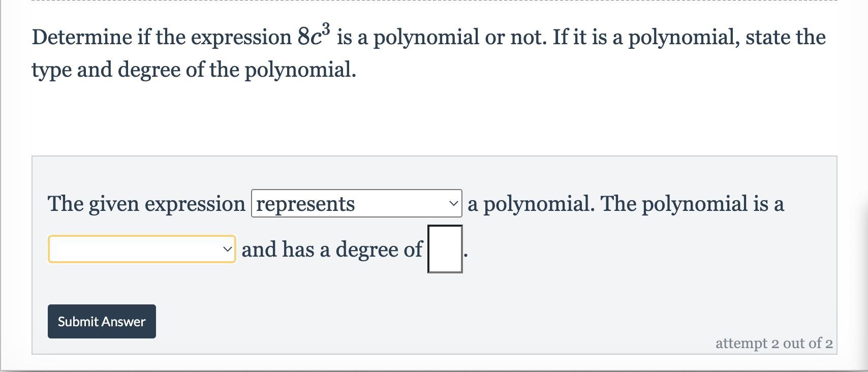The height and width of the screenshot is (372, 868).
Task: Click the "type and degree of the polynomial." line
Action: [194, 70]
